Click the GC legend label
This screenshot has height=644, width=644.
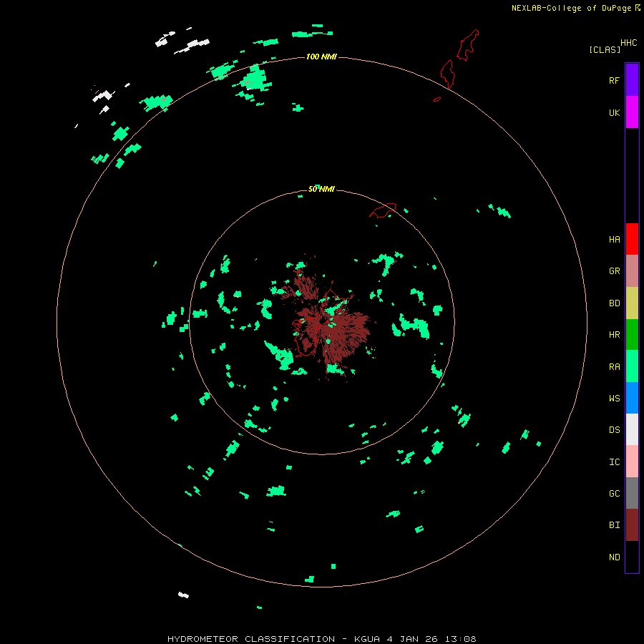point(614,494)
